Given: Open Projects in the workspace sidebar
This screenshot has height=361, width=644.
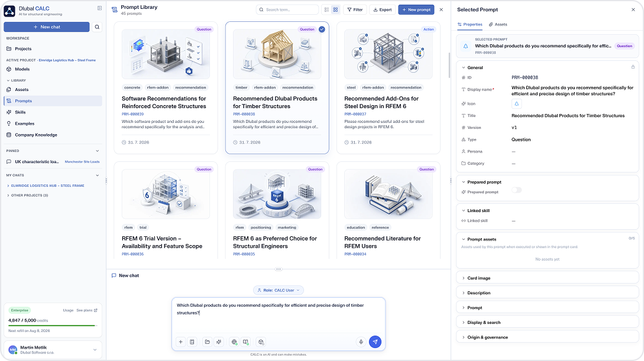Looking at the screenshot, I should (53, 49).
